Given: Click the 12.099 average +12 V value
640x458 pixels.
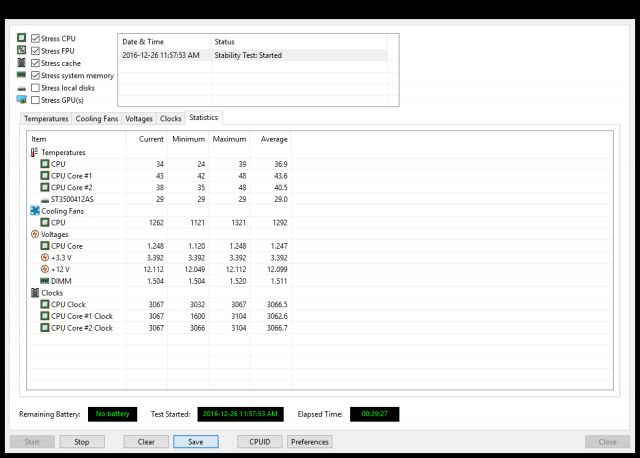Looking at the screenshot, I should [277, 269].
